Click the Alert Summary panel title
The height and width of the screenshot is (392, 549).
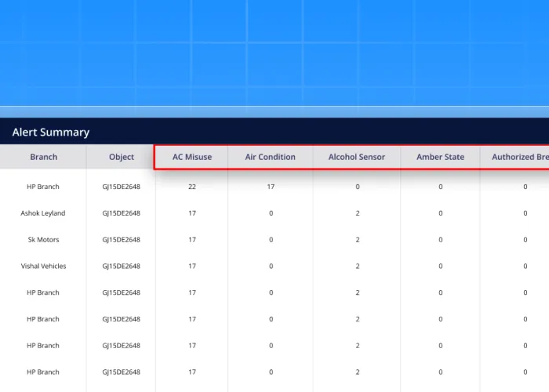[x=51, y=132]
